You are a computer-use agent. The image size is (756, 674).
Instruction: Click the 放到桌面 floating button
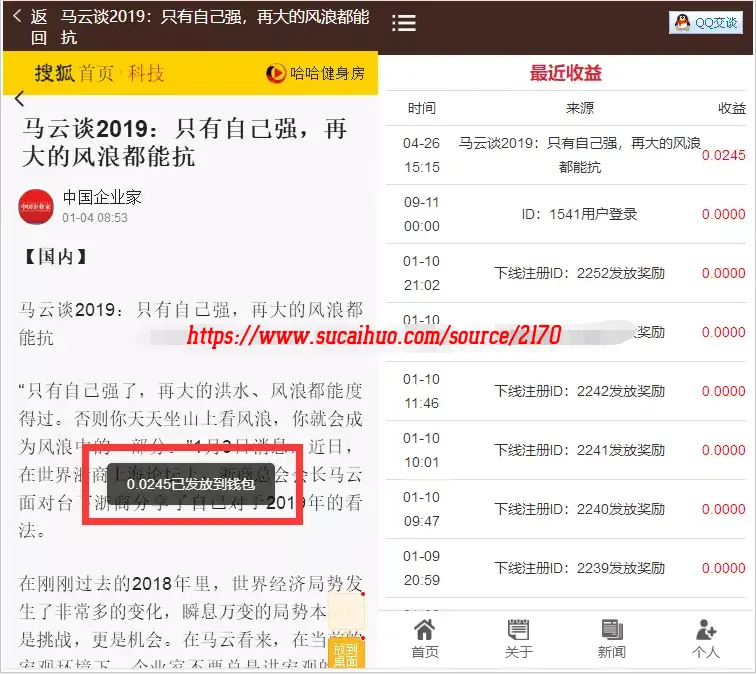(346, 654)
